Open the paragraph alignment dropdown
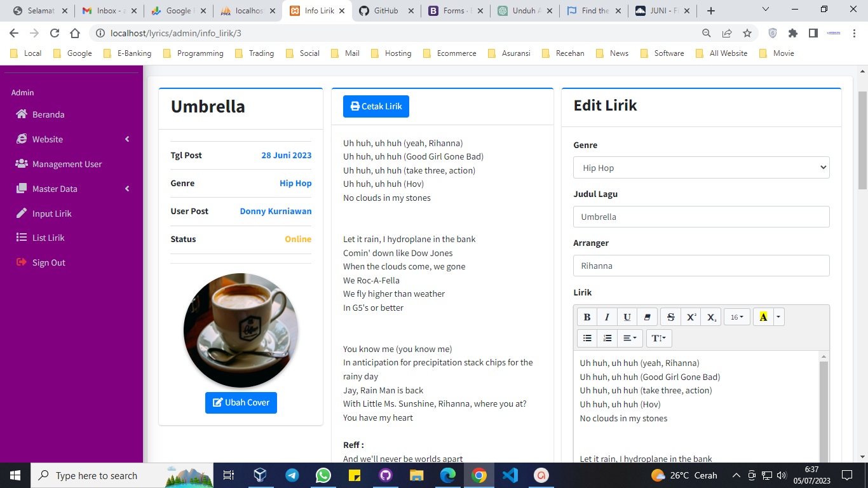868x488 pixels. [630, 338]
